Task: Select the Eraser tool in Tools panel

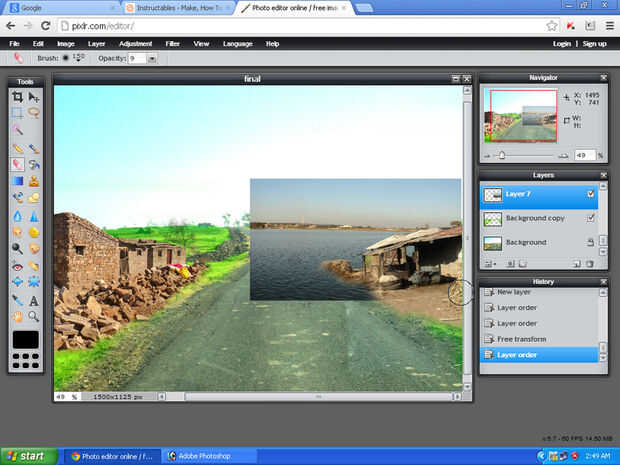Action: 17,164
